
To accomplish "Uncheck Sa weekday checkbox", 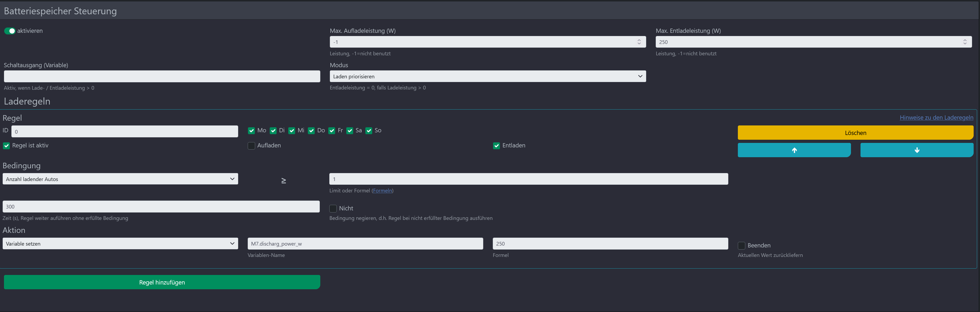I will tap(350, 131).
